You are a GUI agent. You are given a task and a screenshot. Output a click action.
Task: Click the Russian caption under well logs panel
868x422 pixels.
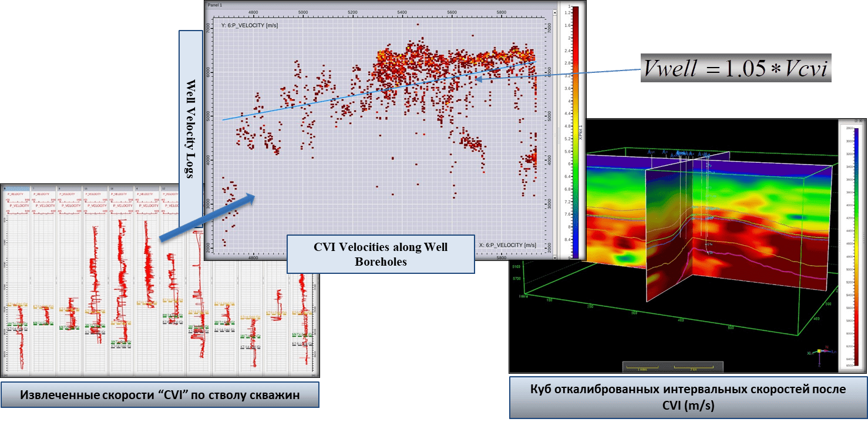tap(160, 395)
